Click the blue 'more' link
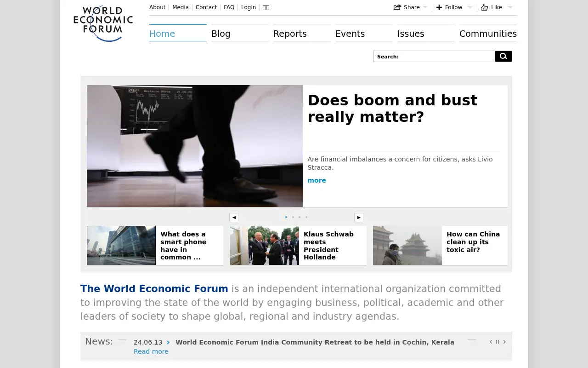The width and height of the screenshot is (588, 368). (317, 180)
